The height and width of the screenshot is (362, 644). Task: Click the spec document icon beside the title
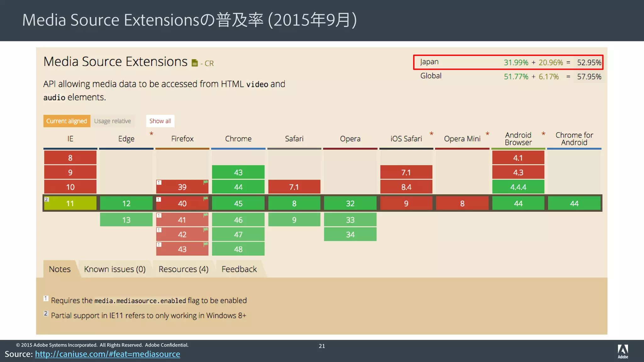tap(195, 63)
